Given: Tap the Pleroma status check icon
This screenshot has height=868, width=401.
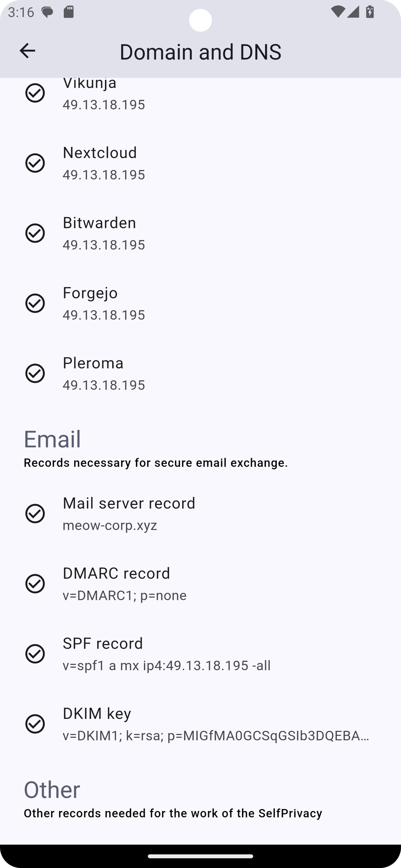Looking at the screenshot, I should click(x=35, y=373).
